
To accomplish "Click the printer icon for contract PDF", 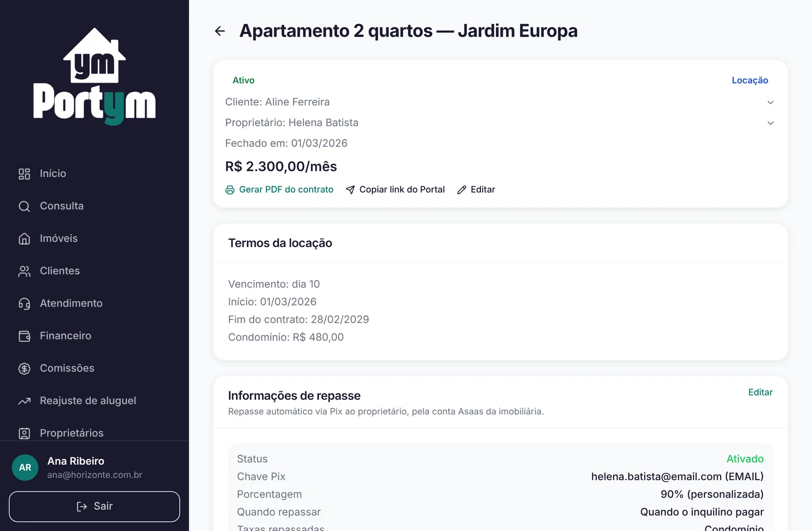I will [x=230, y=190].
